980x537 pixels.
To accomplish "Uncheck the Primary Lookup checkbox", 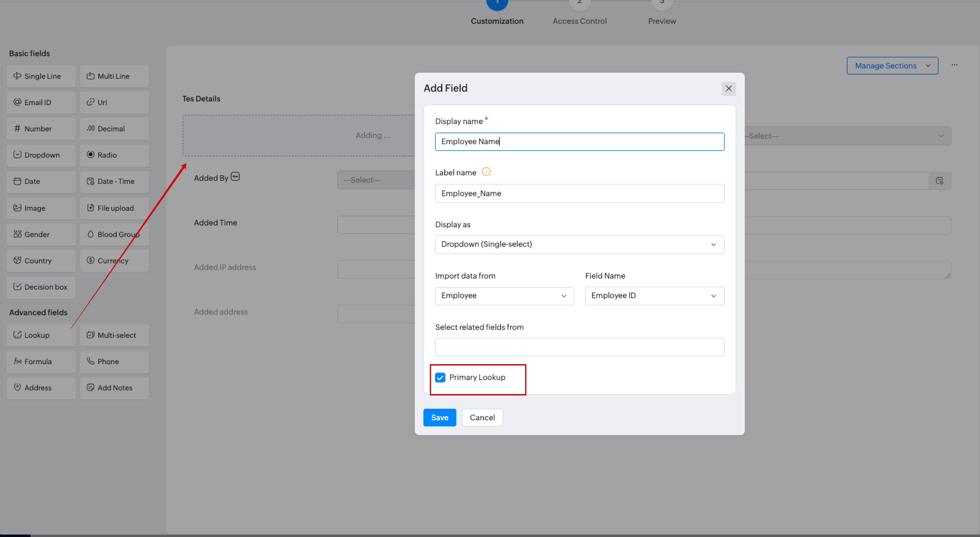I will 440,377.
